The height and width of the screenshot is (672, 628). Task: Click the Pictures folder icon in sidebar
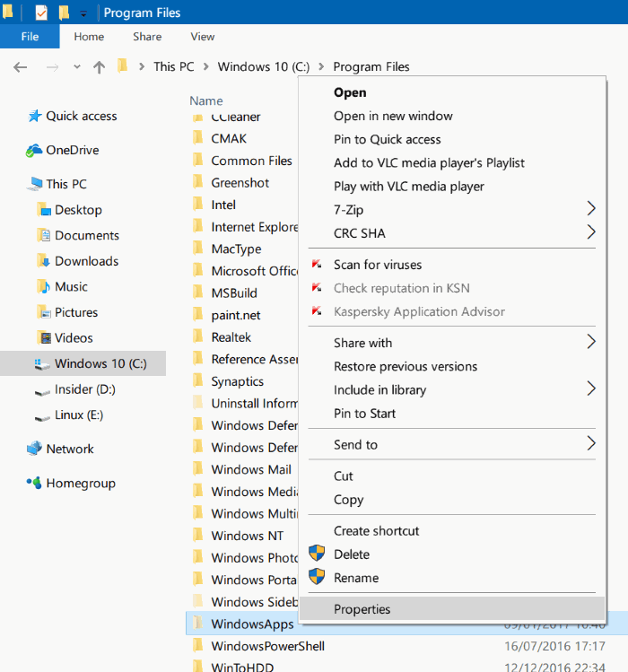coord(44,312)
